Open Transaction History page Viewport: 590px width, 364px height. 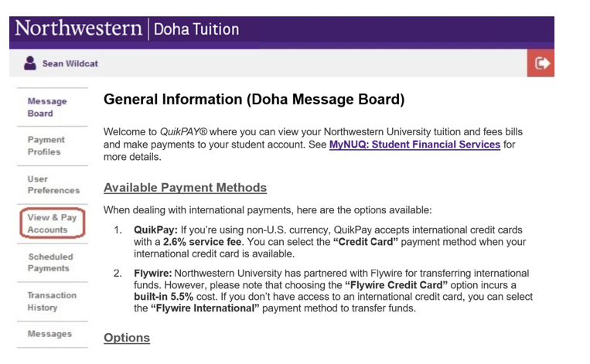[x=52, y=301]
